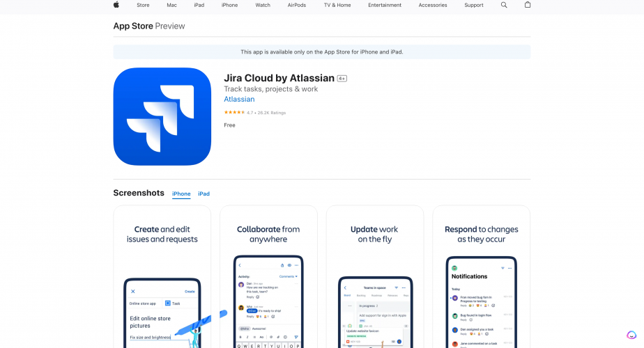Click the Apple logo icon
The width and height of the screenshot is (644, 348).
click(116, 5)
